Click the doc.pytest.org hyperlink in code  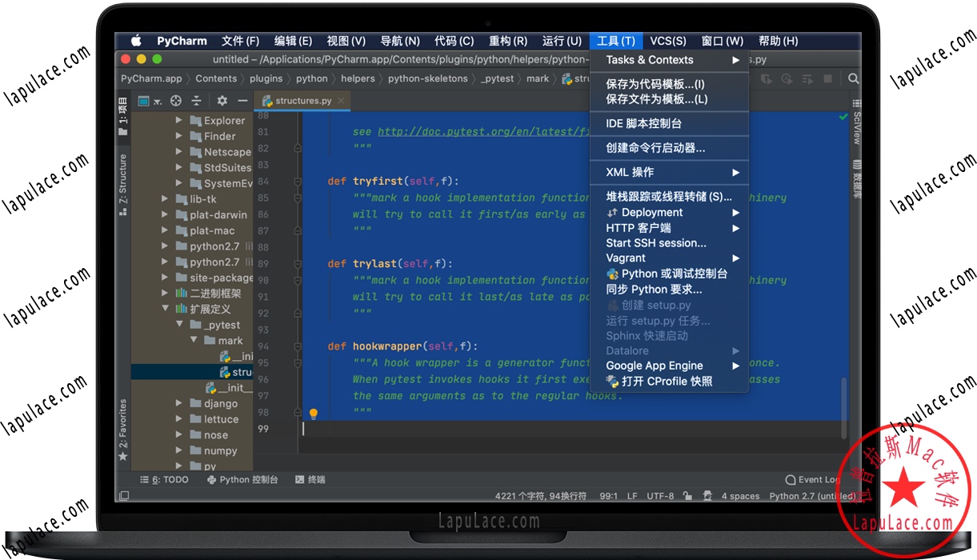pos(485,131)
